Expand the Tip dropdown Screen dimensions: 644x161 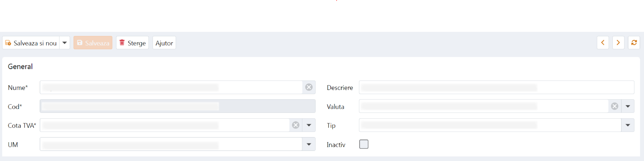628,125
